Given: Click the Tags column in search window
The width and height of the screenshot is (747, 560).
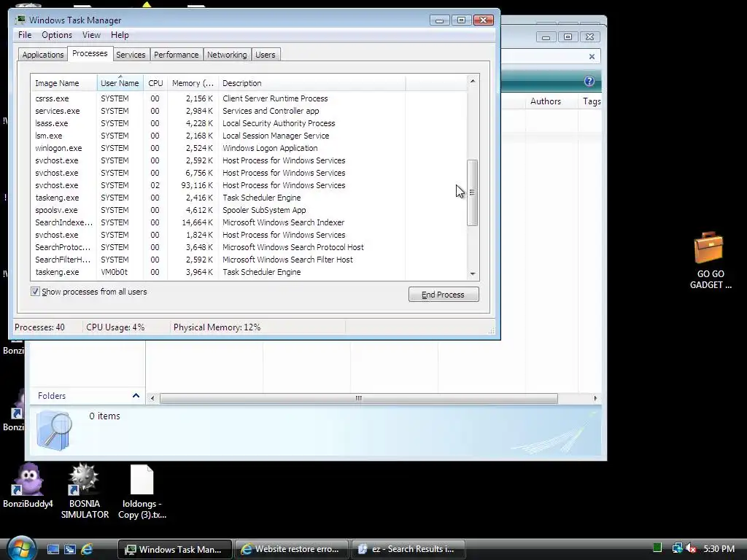Looking at the screenshot, I should (591, 101).
